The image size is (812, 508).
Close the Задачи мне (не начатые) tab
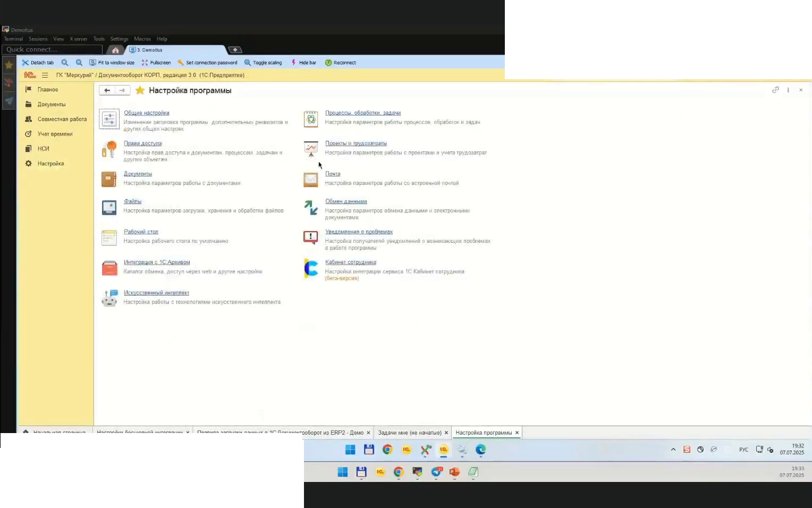446,433
